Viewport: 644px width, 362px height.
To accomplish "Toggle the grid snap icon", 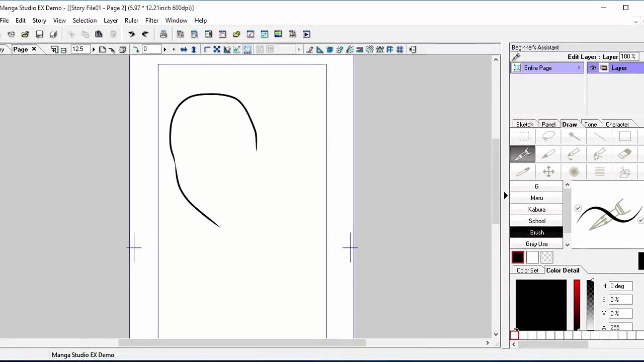I will coord(400,49).
